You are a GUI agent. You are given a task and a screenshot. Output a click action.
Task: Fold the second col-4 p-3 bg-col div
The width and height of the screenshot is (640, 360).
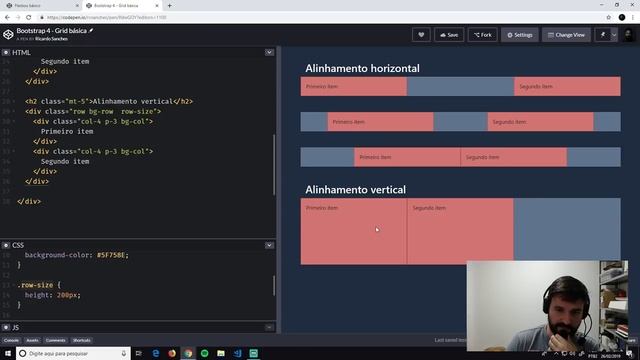(x=14, y=151)
